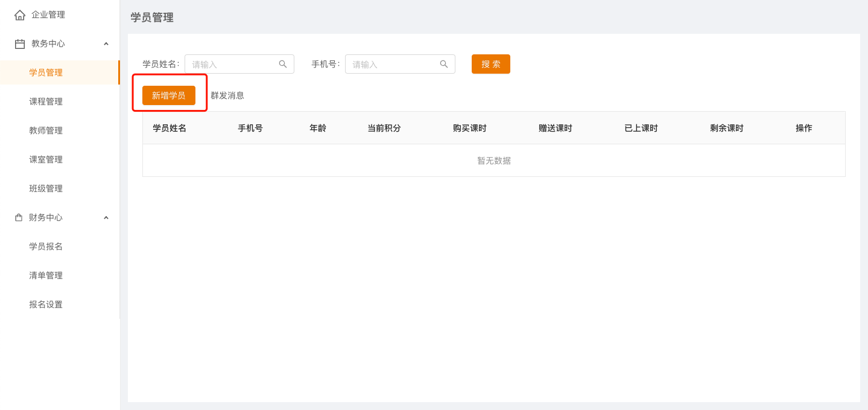Go to 教师管理 page

pyautogui.click(x=46, y=130)
